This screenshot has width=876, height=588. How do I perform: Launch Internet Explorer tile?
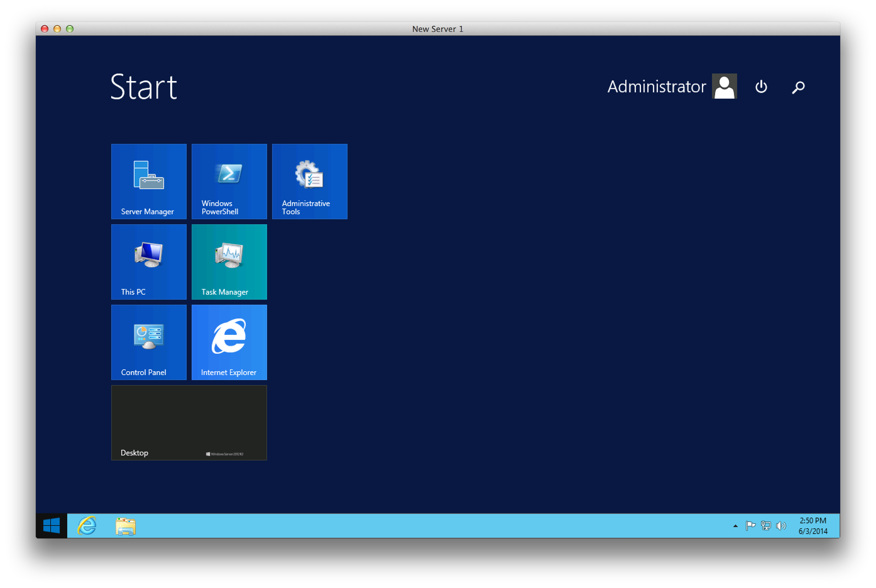coord(229,342)
